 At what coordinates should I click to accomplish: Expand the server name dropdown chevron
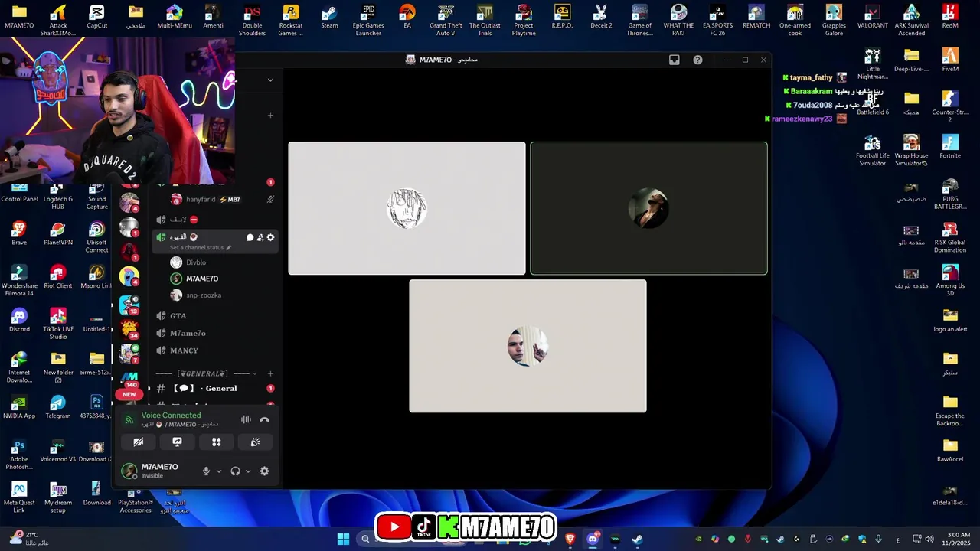point(270,80)
